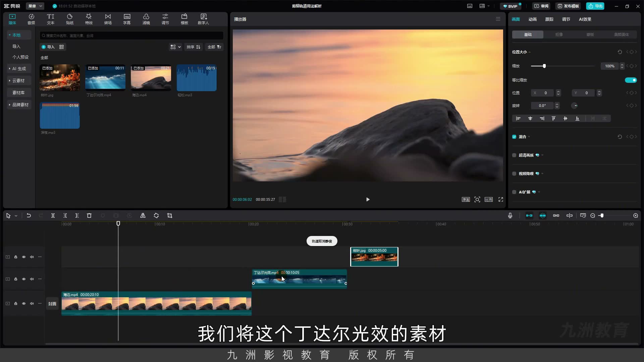
Task: Open the 全部 filter dropdown
Action: point(214,47)
